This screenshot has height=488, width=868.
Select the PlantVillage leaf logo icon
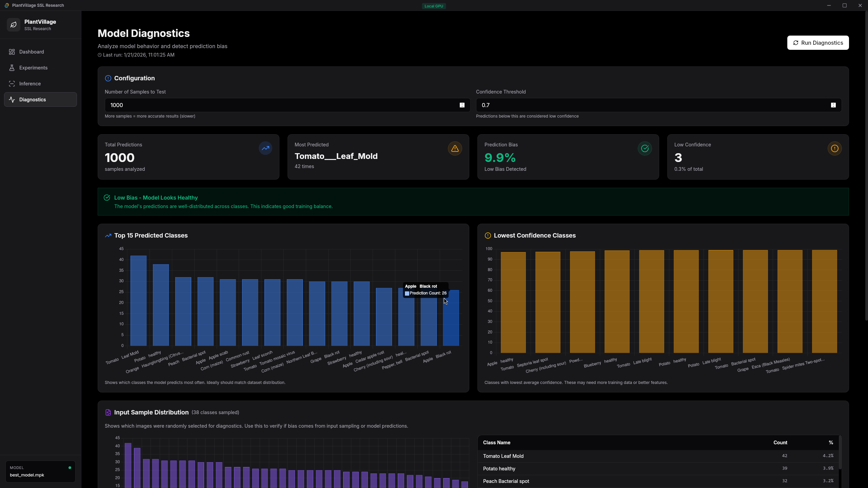(x=14, y=24)
